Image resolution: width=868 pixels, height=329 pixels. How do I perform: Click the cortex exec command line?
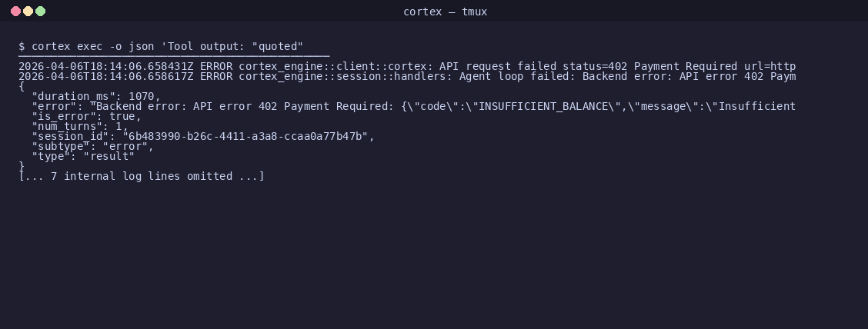[161, 46]
